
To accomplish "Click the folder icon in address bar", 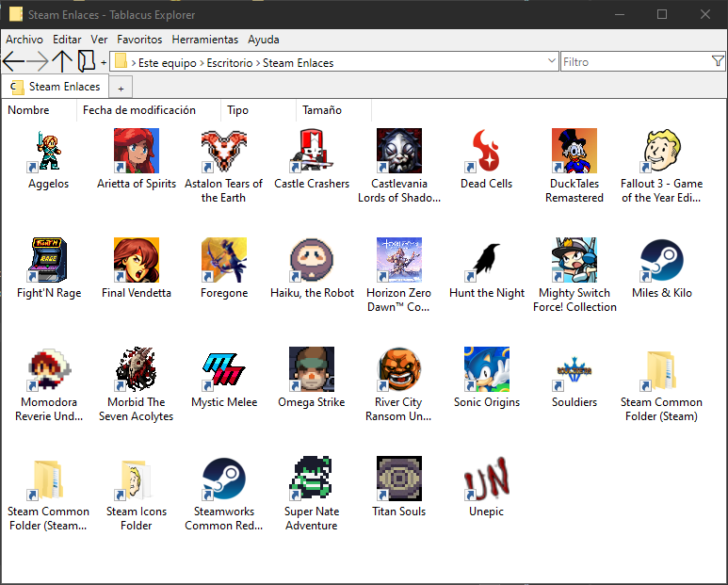I will [121, 61].
